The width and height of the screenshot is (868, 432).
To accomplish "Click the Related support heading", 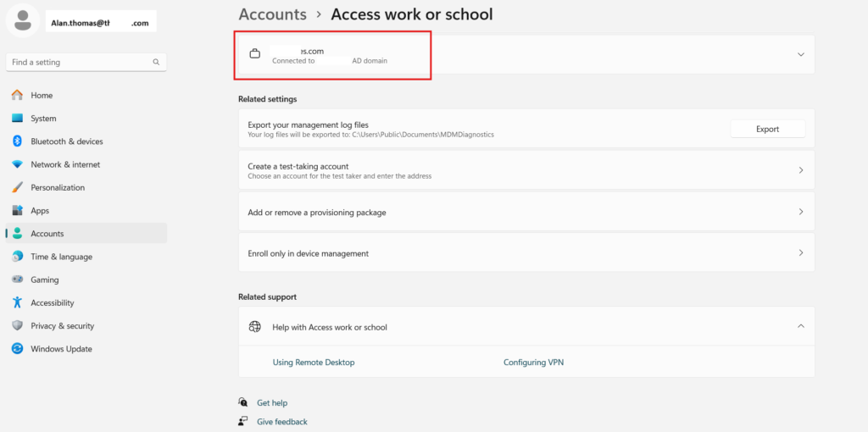I will 267,297.
